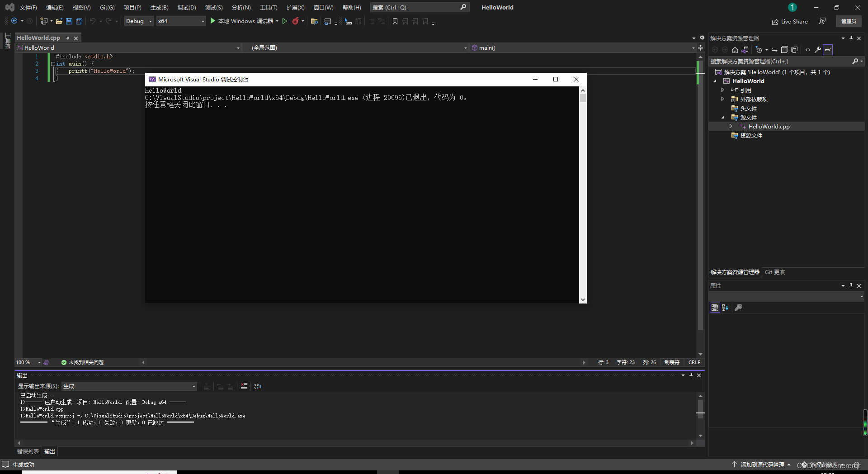868x474 pixels.
Task: Switch to the 错误列表 tab
Action: click(28, 451)
